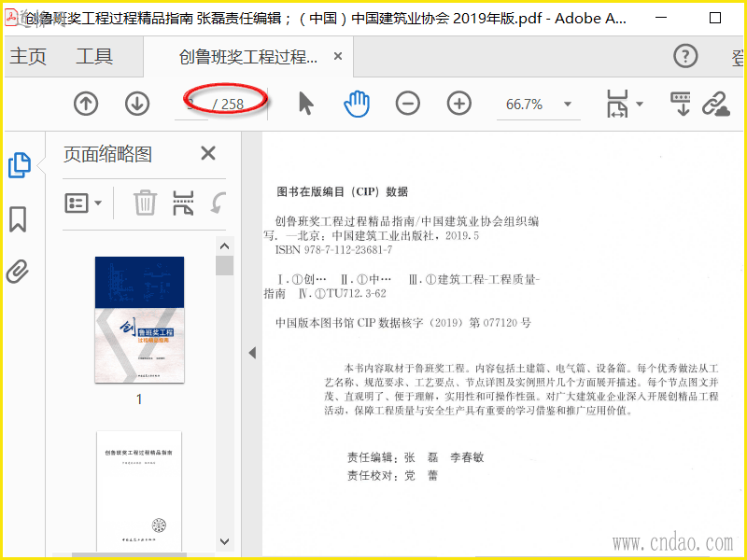Image resolution: width=747 pixels, height=560 pixels.
Task: Switch to the 主页 tab
Action: point(28,57)
